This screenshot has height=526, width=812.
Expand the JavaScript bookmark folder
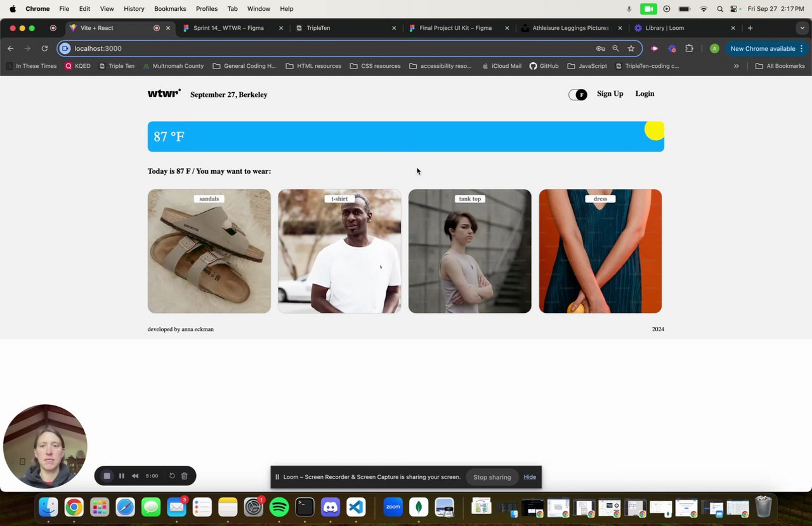coord(587,66)
